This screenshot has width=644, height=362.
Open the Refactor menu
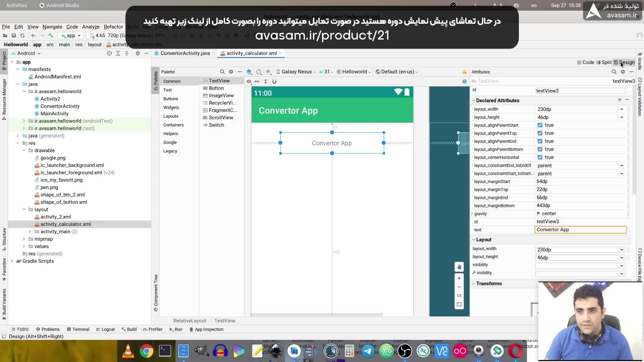click(113, 27)
